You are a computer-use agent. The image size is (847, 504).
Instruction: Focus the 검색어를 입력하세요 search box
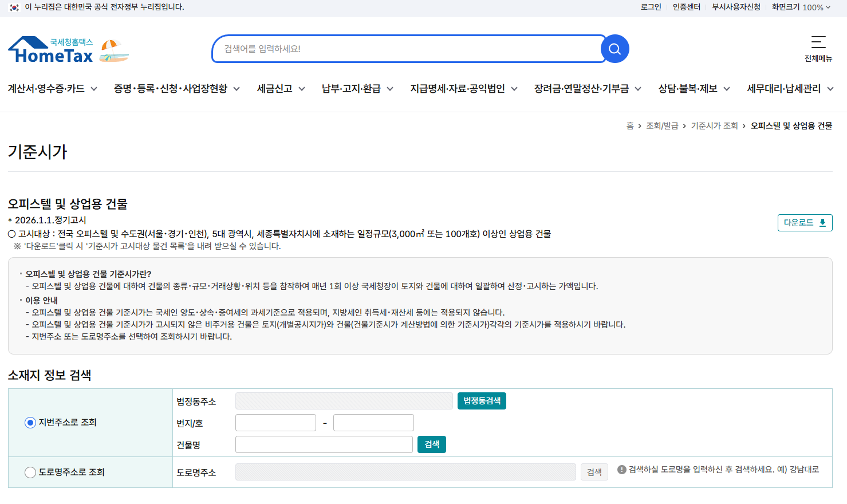point(409,49)
